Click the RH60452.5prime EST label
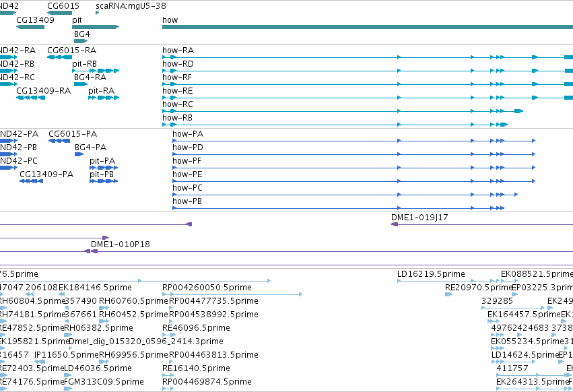 coord(134,315)
